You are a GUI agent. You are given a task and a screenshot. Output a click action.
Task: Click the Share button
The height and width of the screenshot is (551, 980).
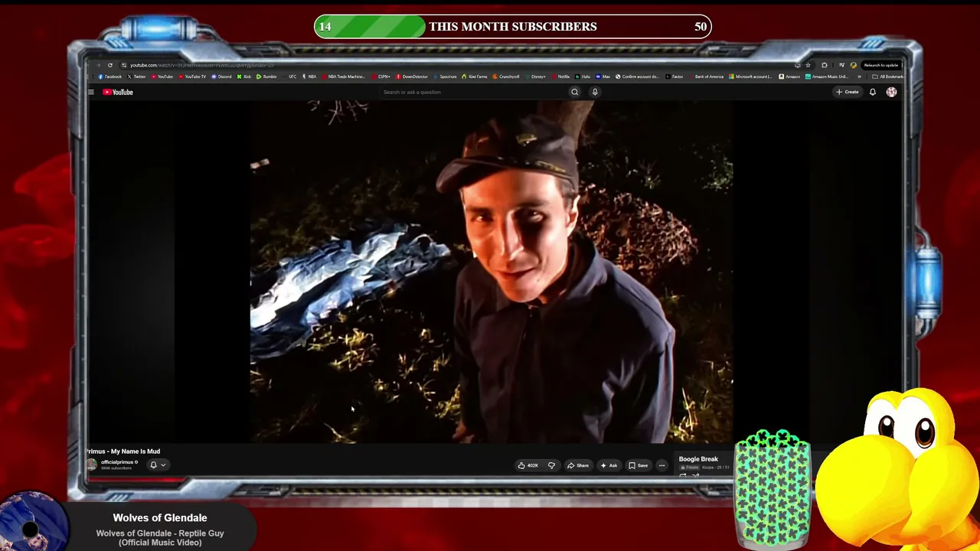coord(578,465)
